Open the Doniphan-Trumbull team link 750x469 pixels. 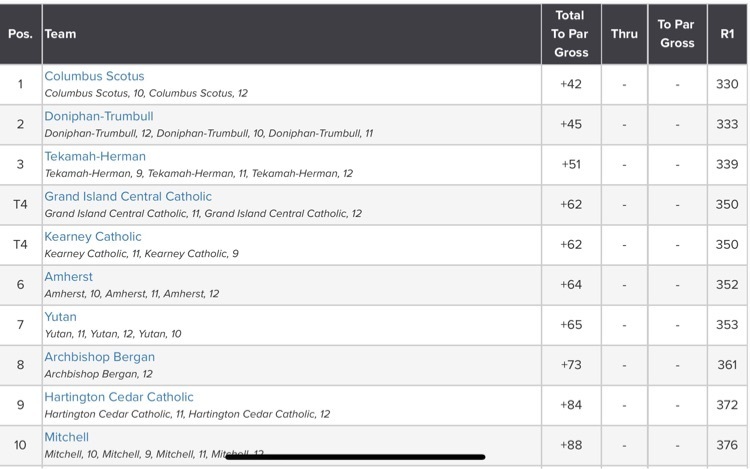click(99, 116)
